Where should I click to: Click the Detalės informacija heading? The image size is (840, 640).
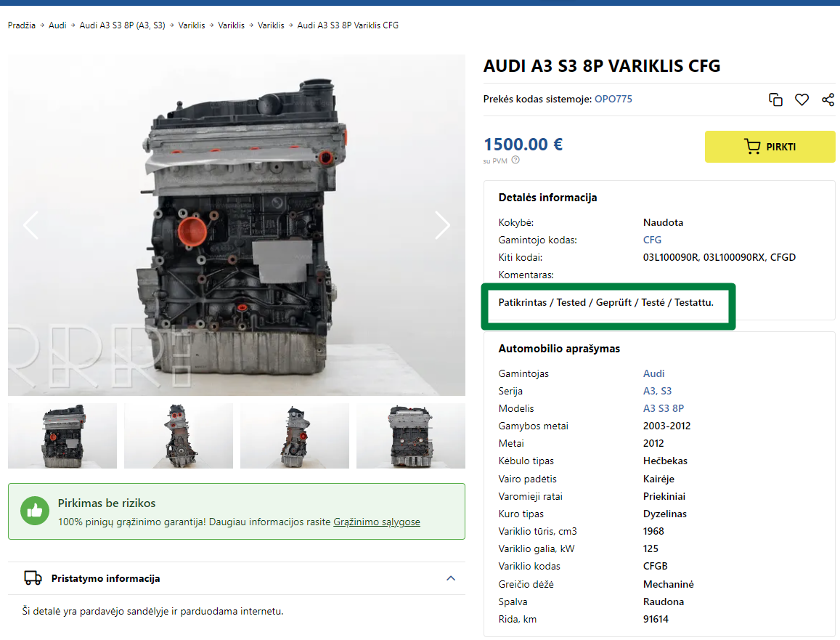(547, 198)
